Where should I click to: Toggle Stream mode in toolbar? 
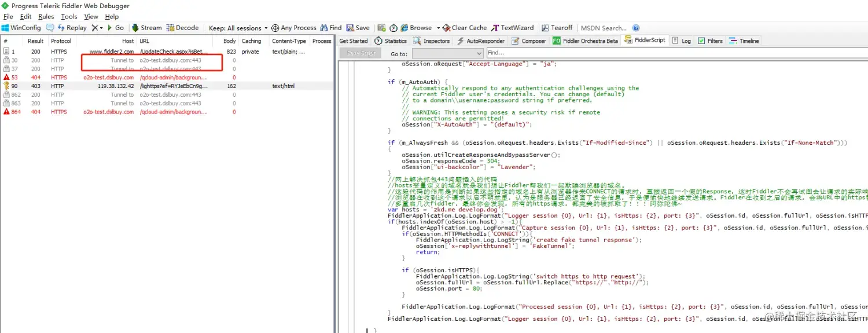(x=147, y=28)
